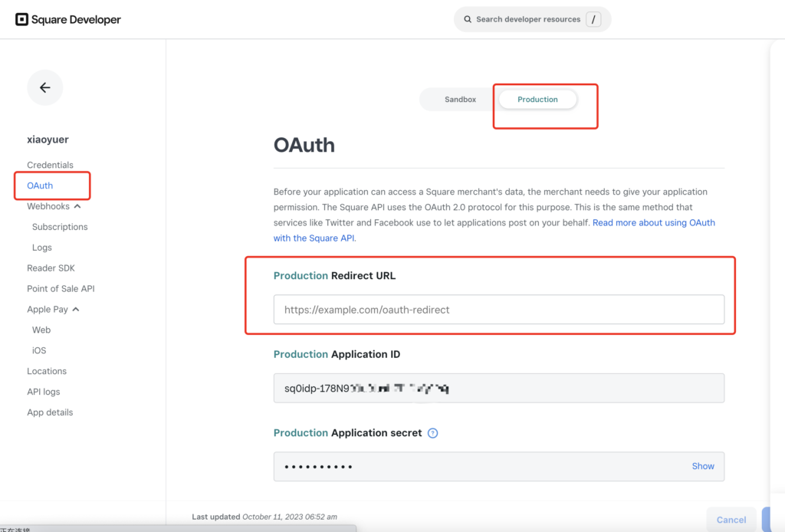This screenshot has width=785, height=532.
Task: Open the Credentials page
Action: tap(50, 165)
